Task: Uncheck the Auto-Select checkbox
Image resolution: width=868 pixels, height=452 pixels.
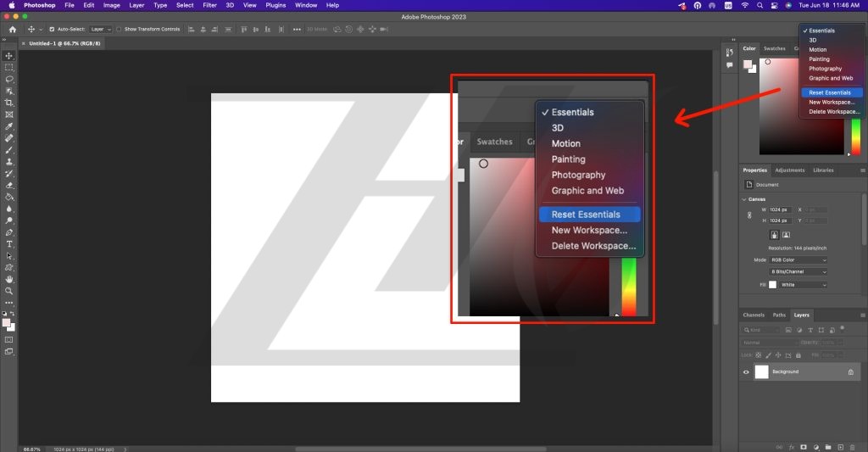Action: [52, 29]
